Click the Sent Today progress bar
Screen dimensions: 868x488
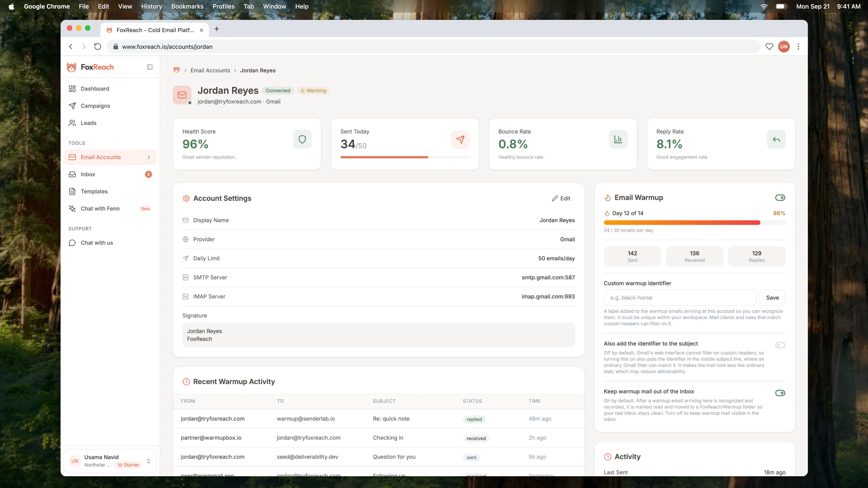point(405,157)
